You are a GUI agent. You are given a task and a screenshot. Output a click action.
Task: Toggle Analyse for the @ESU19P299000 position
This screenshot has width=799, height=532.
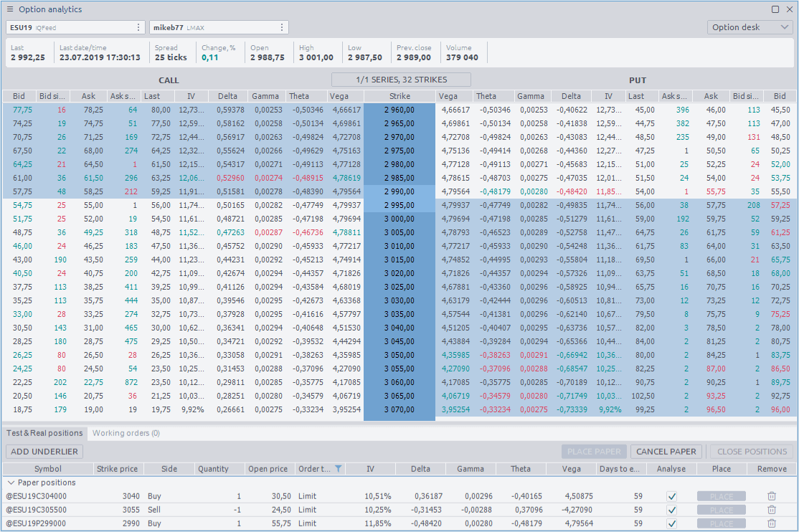(672, 523)
